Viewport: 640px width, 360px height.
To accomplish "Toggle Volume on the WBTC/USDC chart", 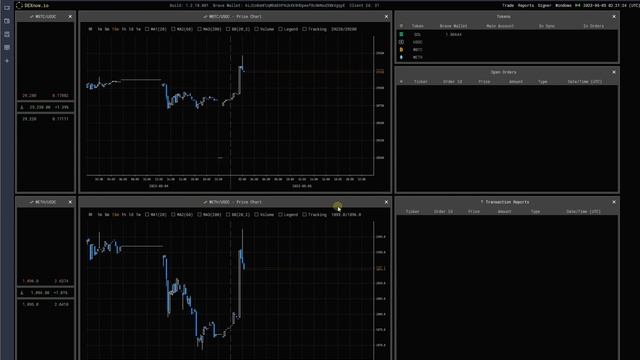I will [256, 29].
